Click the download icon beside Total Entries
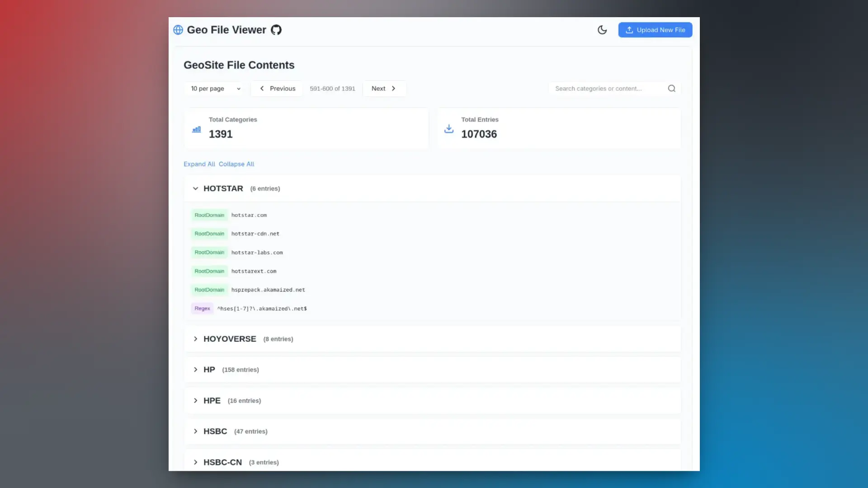The height and width of the screenshot is (488, 868). [448, 129]
